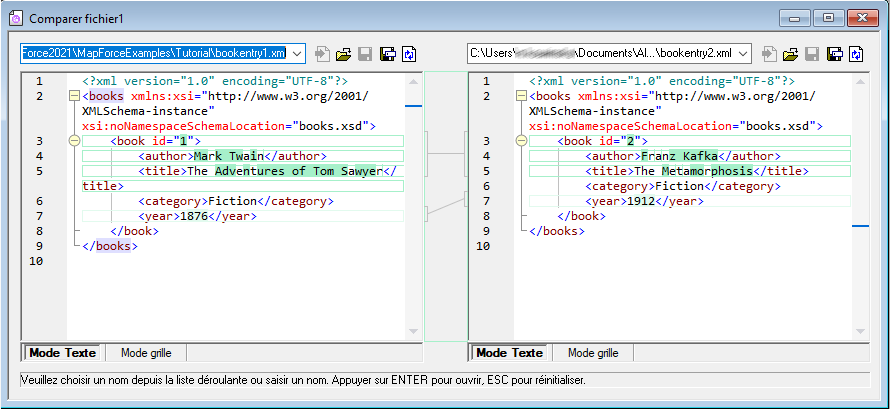Click the left Fiction category line

(x=236, y=201)
